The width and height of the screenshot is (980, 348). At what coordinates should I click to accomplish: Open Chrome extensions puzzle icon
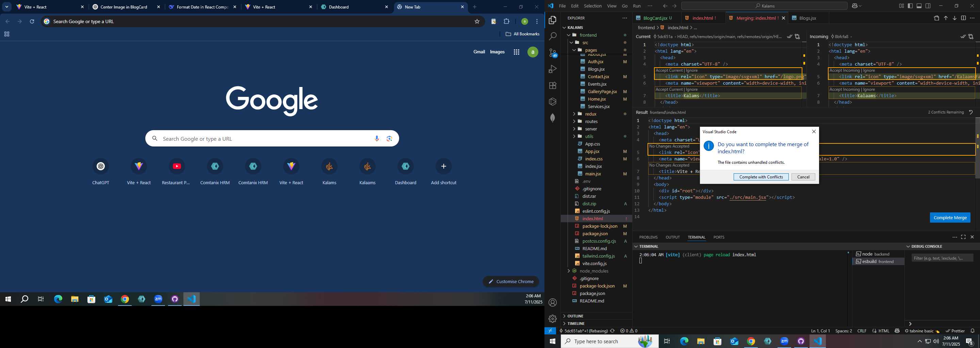[506, 21]
